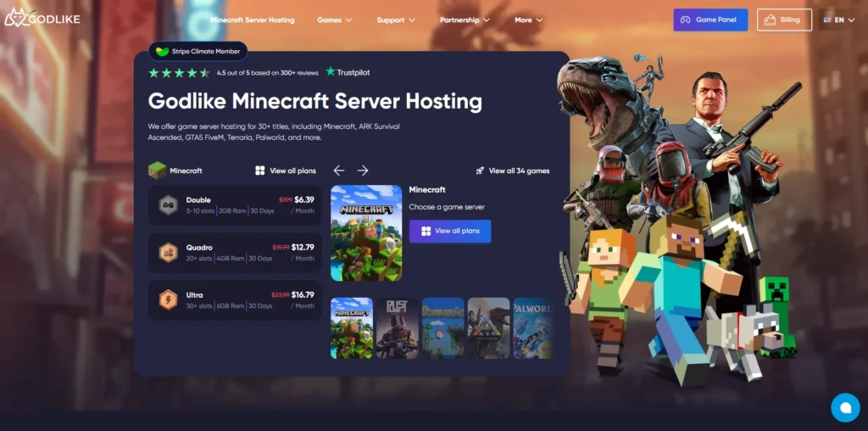Select the Palworld game thumbnail

coord(533,328)
